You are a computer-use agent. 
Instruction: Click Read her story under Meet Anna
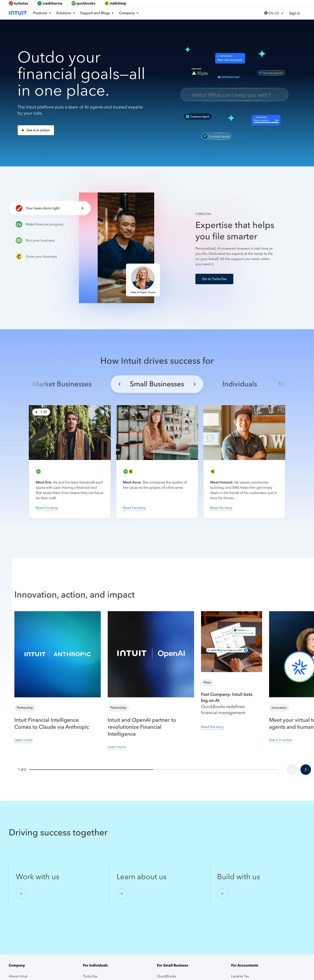[x=134, y=508]
